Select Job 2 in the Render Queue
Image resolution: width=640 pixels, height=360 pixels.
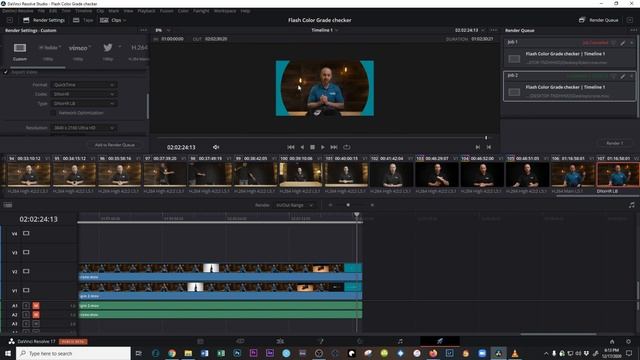click(x=569, y=86)
